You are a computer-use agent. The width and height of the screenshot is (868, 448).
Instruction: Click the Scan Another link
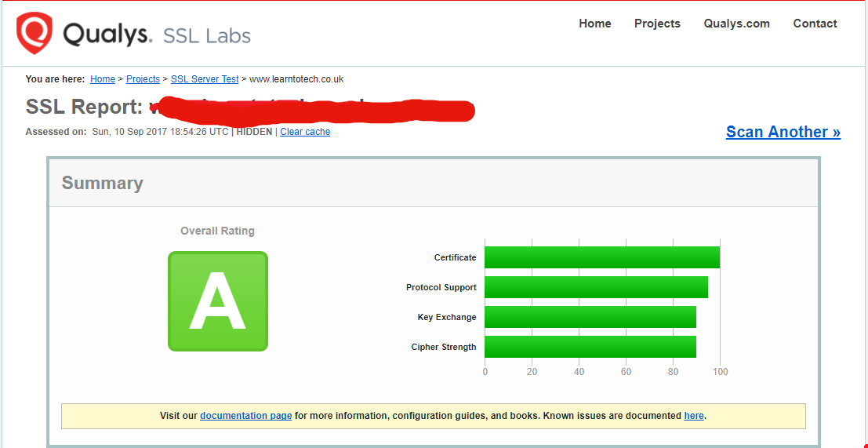point(783,132)
